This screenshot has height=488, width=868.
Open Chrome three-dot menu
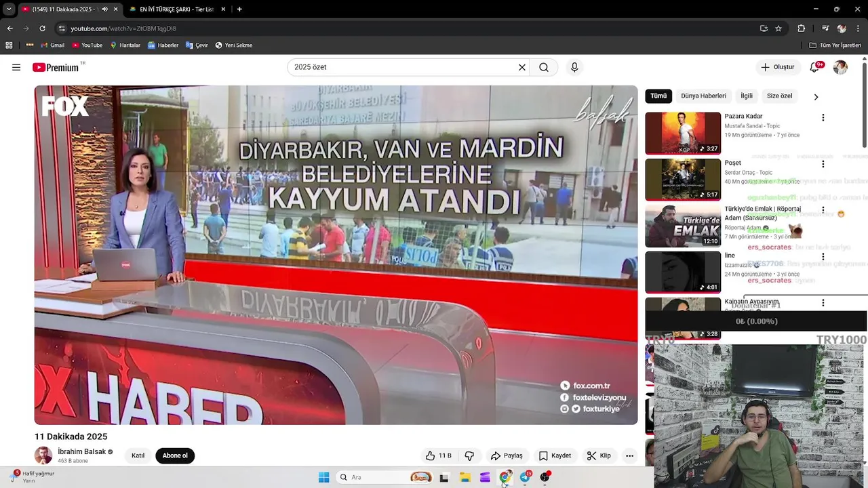click(858, 28)
